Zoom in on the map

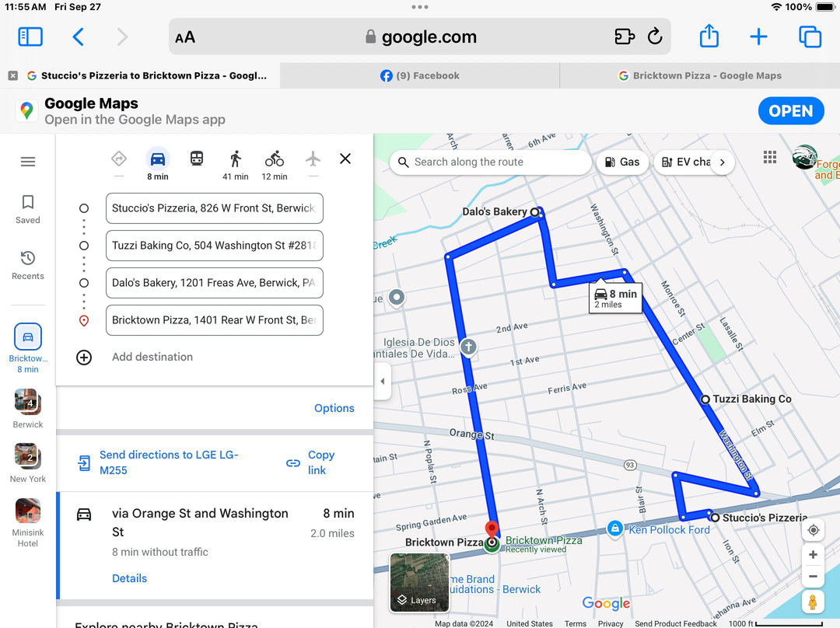click(814, 555)
